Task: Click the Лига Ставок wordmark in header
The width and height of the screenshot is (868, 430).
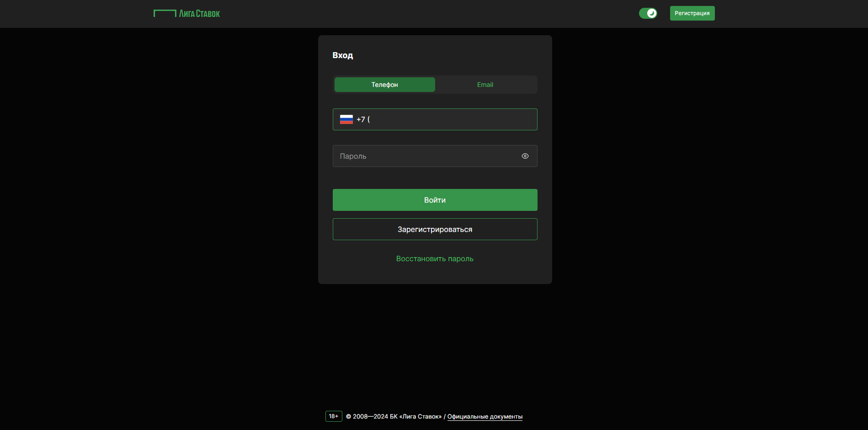Action: pyautogui.click(x=199, y=14)
